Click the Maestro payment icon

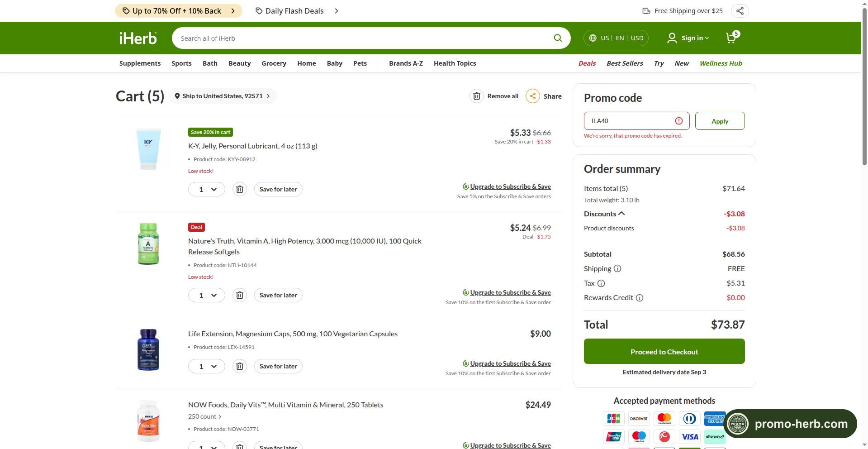tap(639, 437)
